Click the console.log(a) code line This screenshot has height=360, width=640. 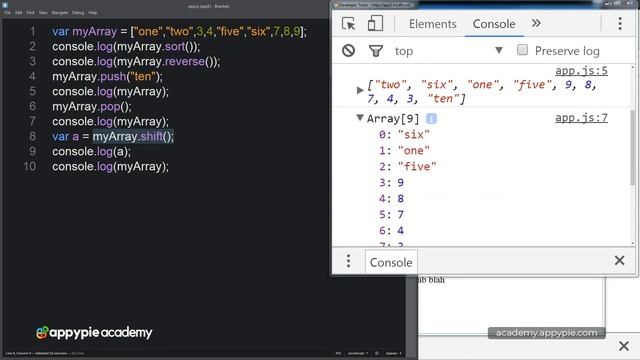click(x=91, y=151)
